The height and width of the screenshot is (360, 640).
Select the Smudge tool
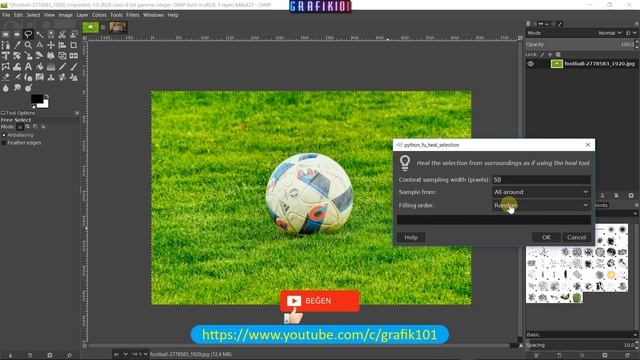click(x=17, y=88)
